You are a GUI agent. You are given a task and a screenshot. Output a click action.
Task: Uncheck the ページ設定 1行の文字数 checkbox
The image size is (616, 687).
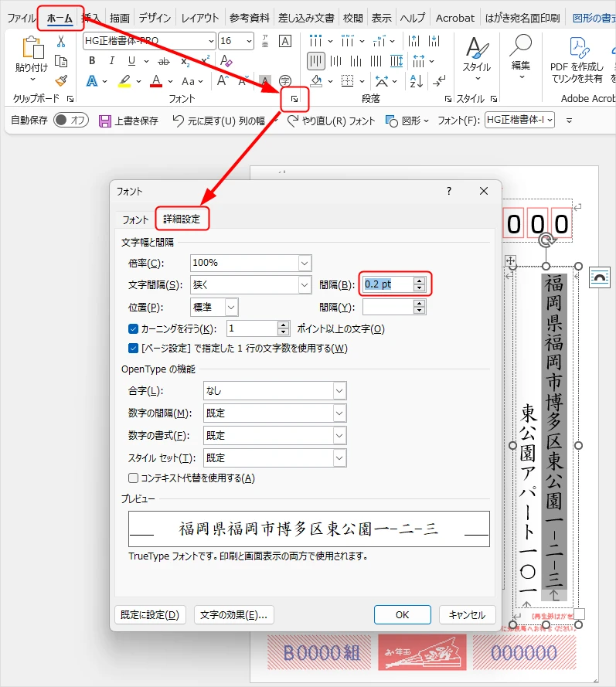[133, 349]
